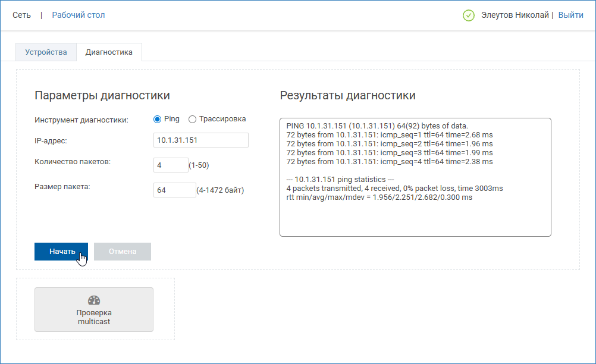596x364 pixels.
Task: Select the Ping diagnostic tool
Action: (158, 119)
